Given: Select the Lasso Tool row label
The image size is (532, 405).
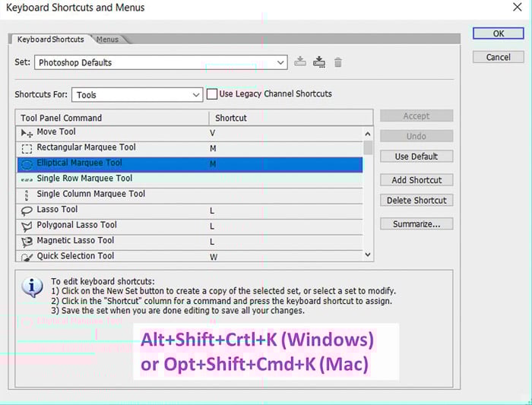Looking at the screenshot, I should [57, 209].
